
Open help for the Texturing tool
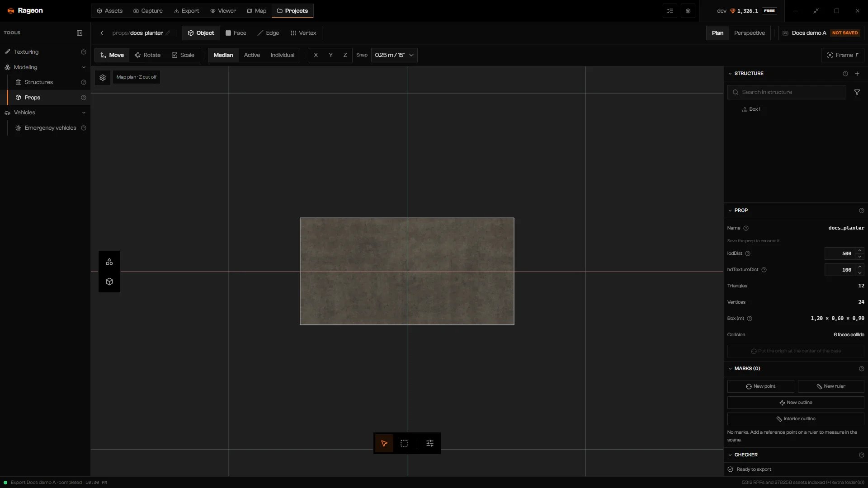point(84,52)
